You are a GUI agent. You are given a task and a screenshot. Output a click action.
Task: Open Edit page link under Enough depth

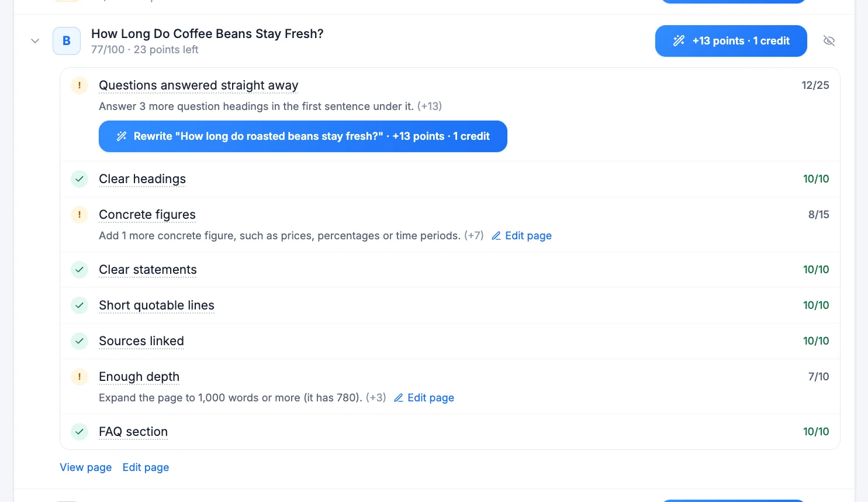tap(424, 398)
